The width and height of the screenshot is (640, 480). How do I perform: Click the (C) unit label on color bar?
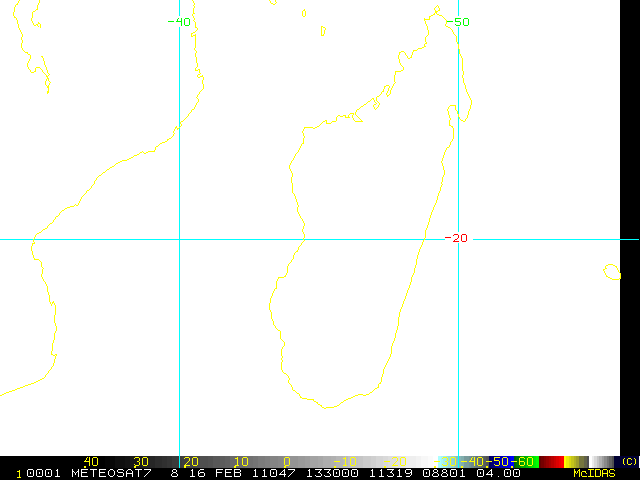[629, 461]
